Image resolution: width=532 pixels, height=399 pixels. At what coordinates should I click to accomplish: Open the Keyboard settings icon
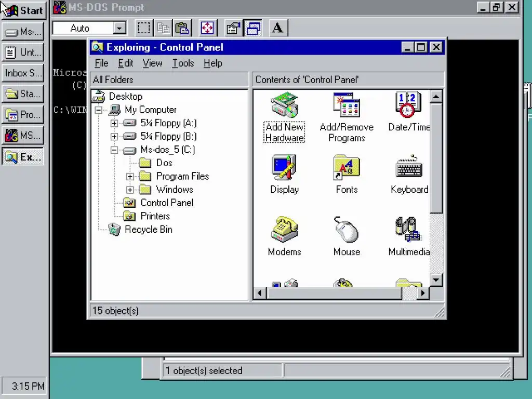pyautogui.click(x=409, y=174)
